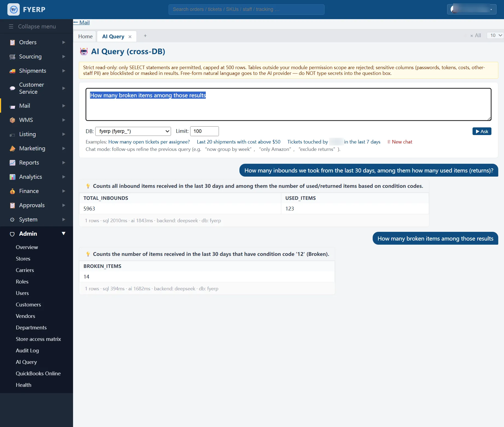Click the Limit input field
Image resolution: width=504 pixels, height=427 pixels.
pos(204,131)
